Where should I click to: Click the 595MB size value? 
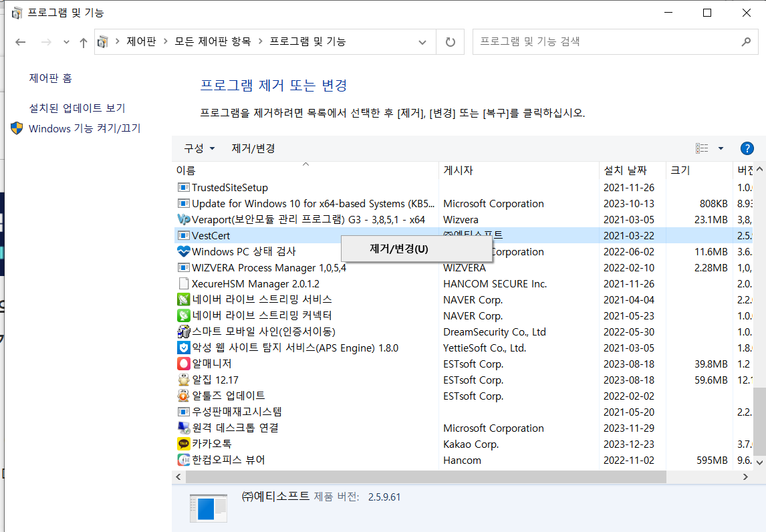click(712, 460)
